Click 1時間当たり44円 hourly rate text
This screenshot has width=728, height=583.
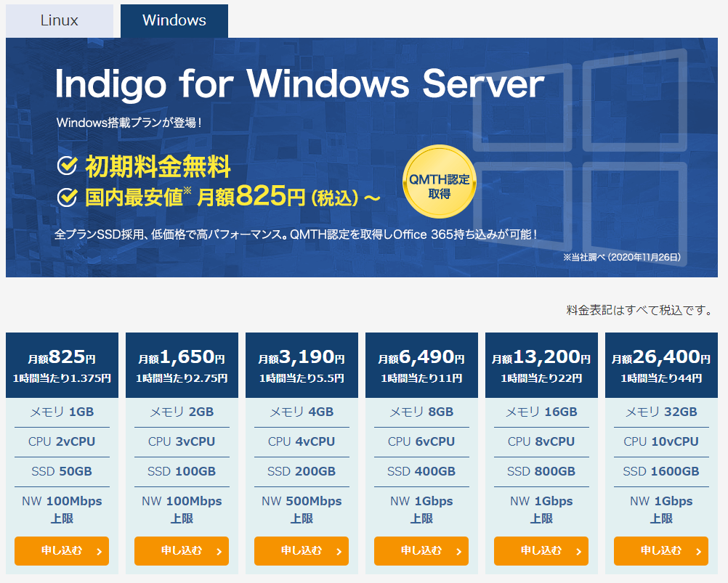661,378
